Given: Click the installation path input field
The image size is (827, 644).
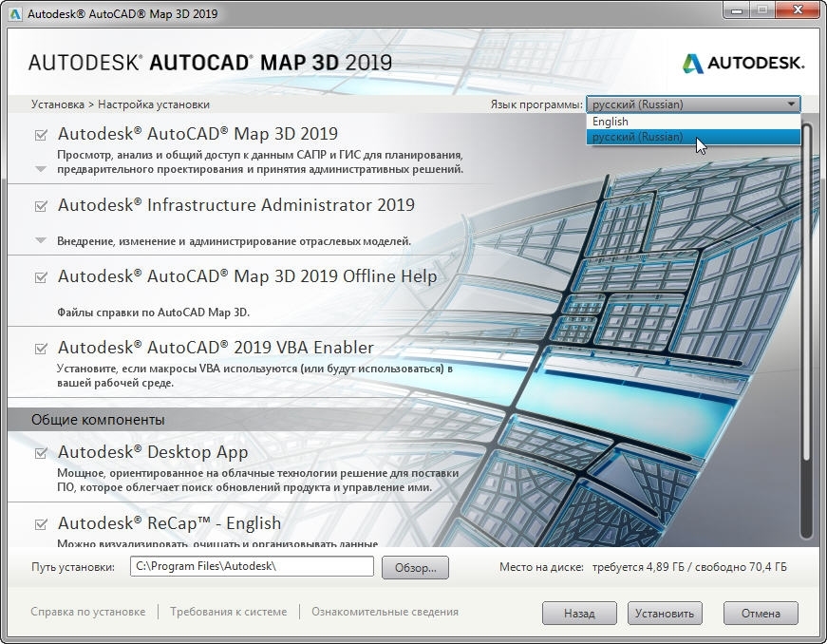Looking at the screenshot, I should pos(252,566).
